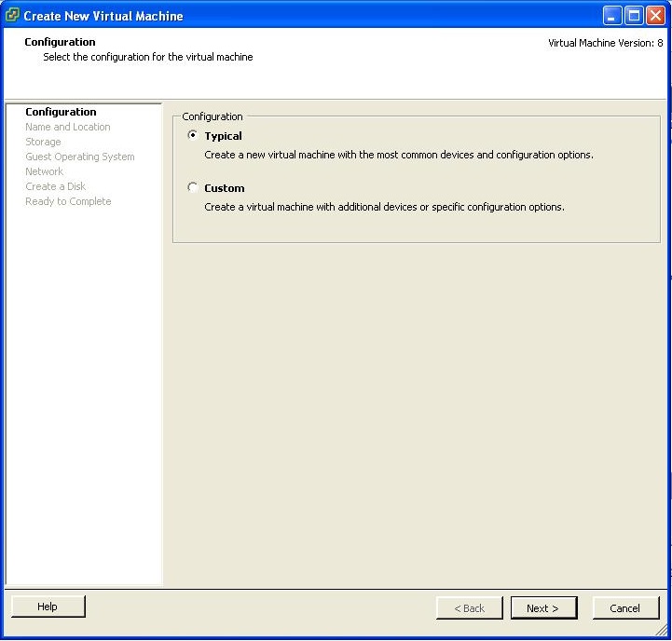Viewport: 672px width, 641px height.
Task: Select the Typical configuration radio button
Action: click(193, 135)
